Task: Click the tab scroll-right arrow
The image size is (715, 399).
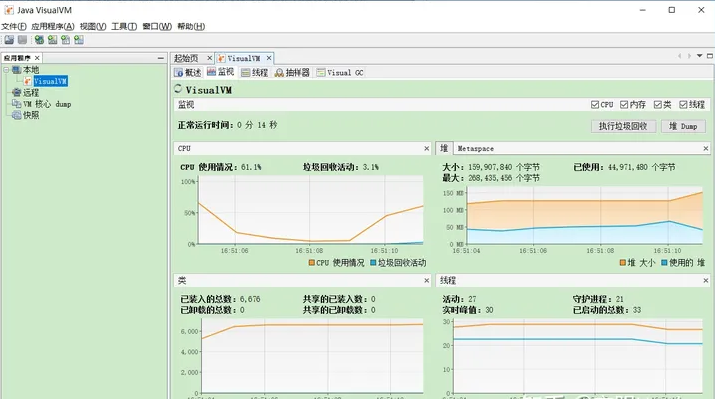Action: [x=689, y=56]
